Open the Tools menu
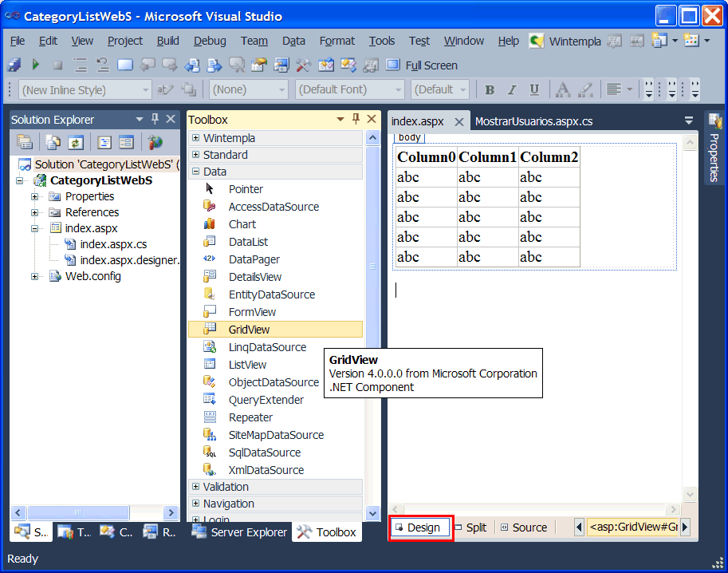 [x=382, y=41]
